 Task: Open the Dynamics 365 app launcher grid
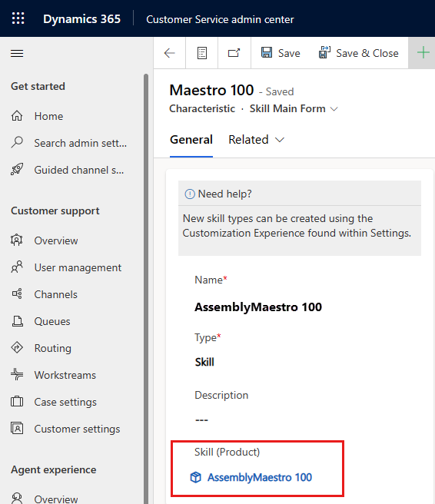coord(18,18)
